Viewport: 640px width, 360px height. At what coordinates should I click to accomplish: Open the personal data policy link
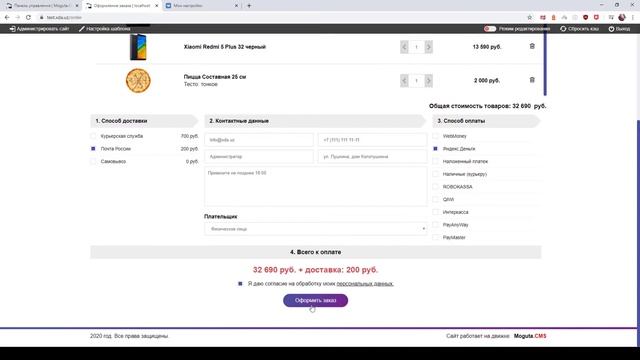pos(365,283)
